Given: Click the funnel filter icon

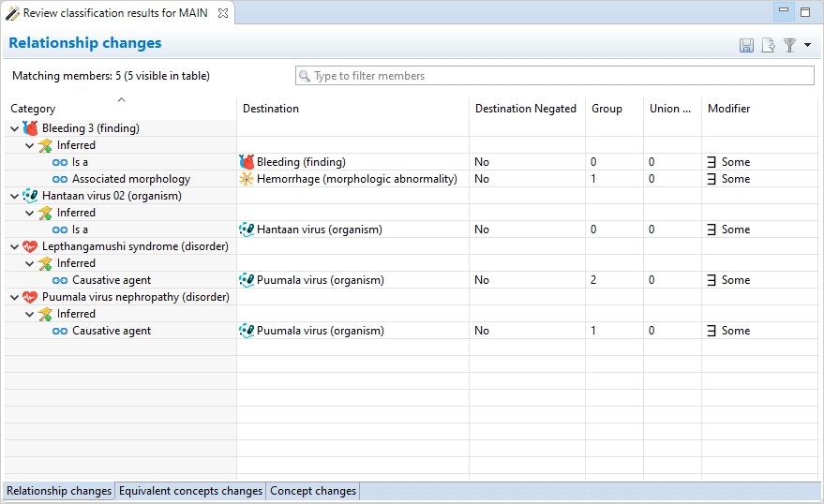Looking at the screenshot, I should pyautogui.click(x=790, y=45).
